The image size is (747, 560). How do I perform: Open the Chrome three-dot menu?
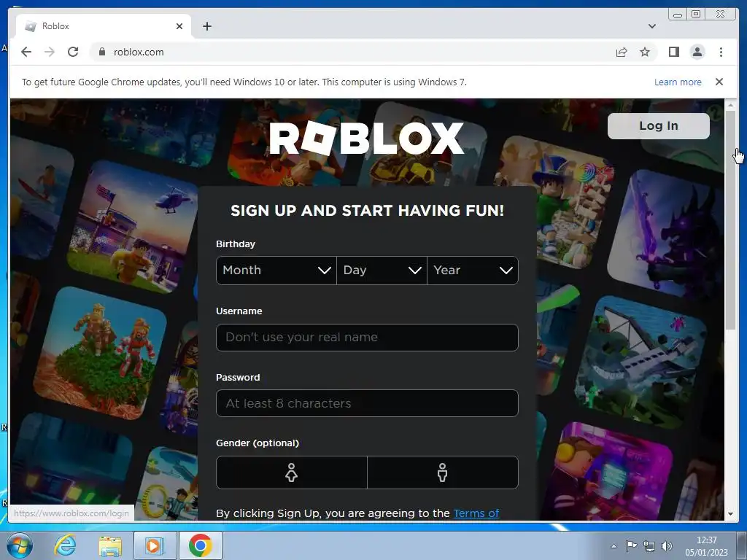point(721,52)
